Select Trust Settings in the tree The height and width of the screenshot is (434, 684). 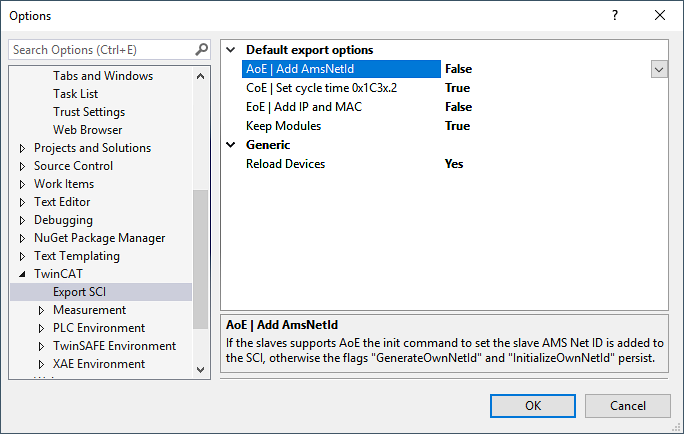point(89,112)
